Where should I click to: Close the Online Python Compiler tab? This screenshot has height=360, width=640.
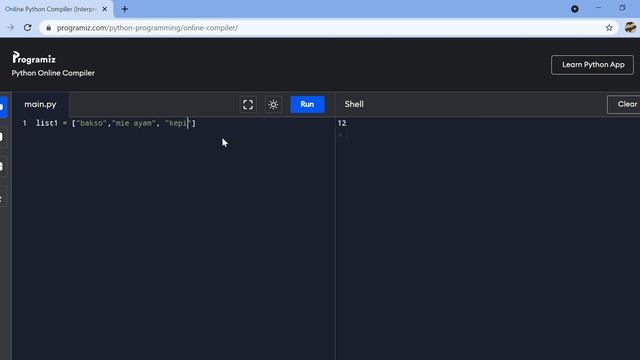pyautogui.click(x=104, y=9)
